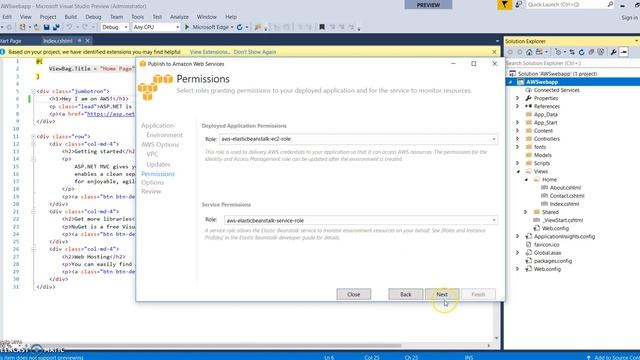640x360 pixels.
Task: Collapse jumbotron div code region
Action: tap(33, 91)
